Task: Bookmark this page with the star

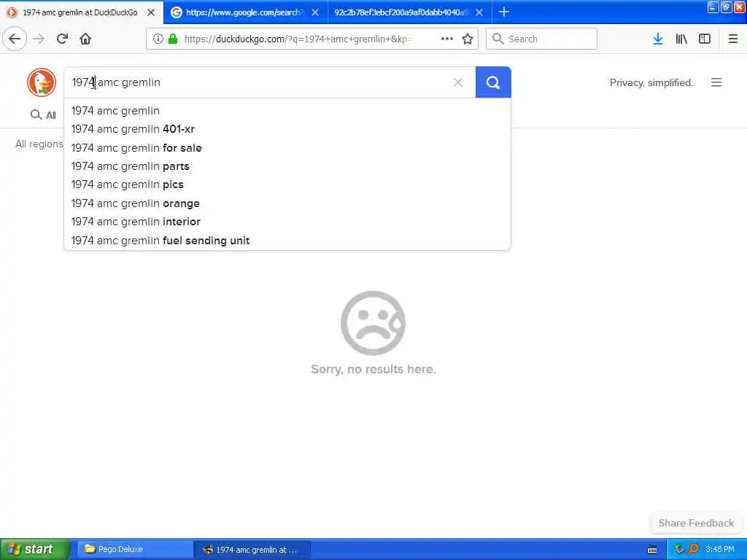Action: click(x=468, y=39)
